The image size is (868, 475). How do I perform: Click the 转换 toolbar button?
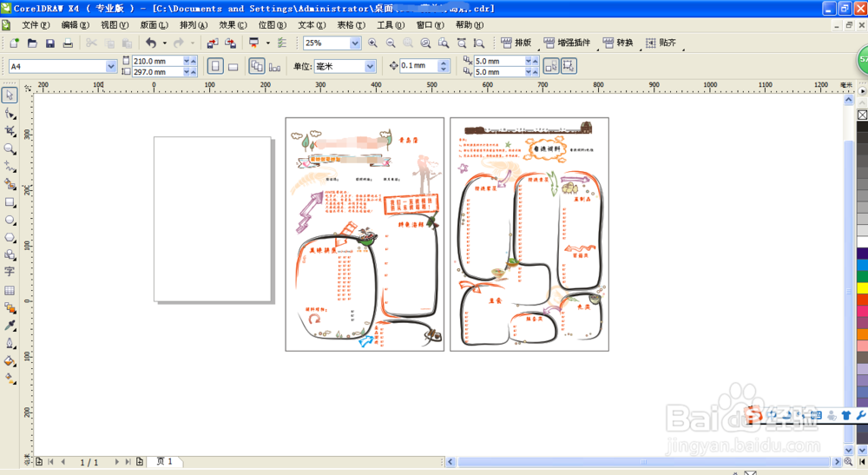[x=618, y=43]
